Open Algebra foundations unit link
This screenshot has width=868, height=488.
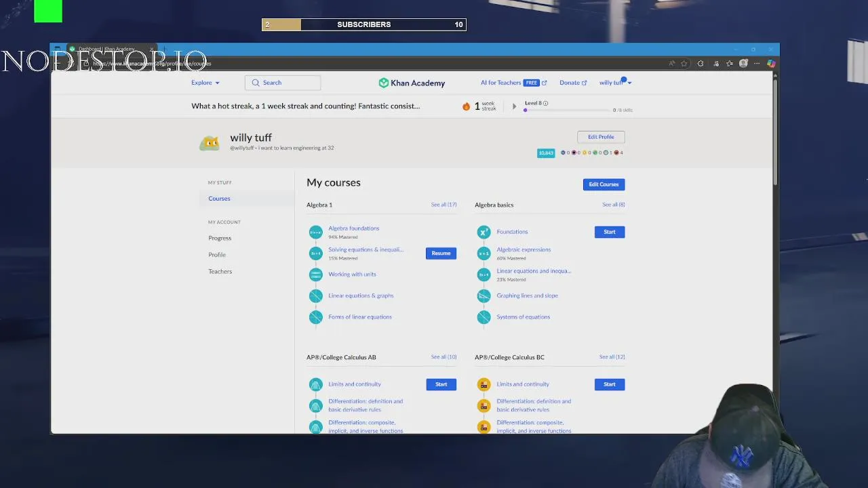pos(354,228)
